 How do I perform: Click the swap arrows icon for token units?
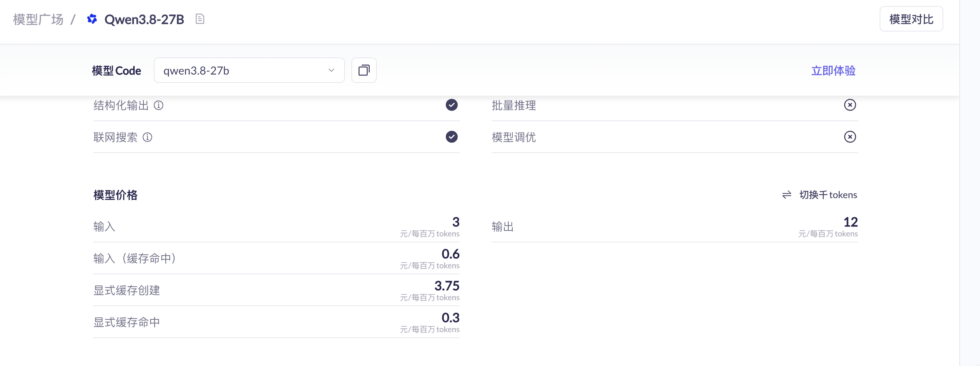pos(787,195)
